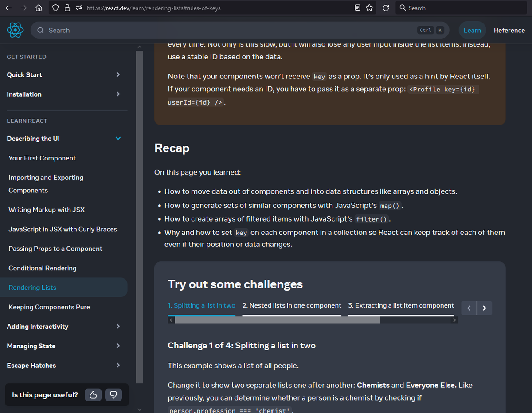The width and height of the screenshot is (532, 413).
Task: Click Challenge 1 of 4 heading
Action: 242,345
